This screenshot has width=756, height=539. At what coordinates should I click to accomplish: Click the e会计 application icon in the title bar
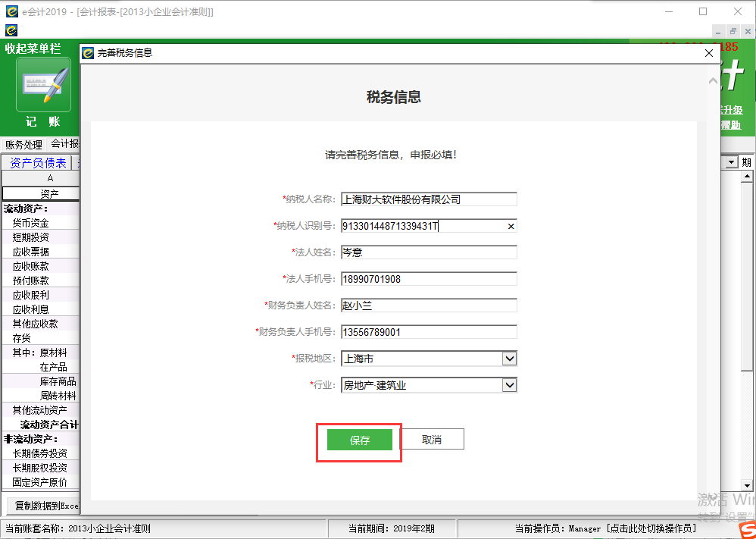[x=12, y=11]
